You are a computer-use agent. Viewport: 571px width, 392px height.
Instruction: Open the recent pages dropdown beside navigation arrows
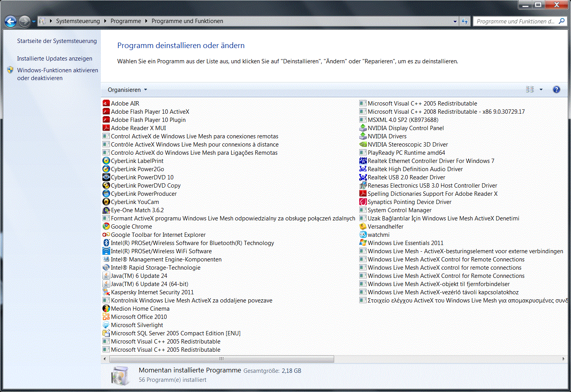pyautogui.click(x=34, y=21)
